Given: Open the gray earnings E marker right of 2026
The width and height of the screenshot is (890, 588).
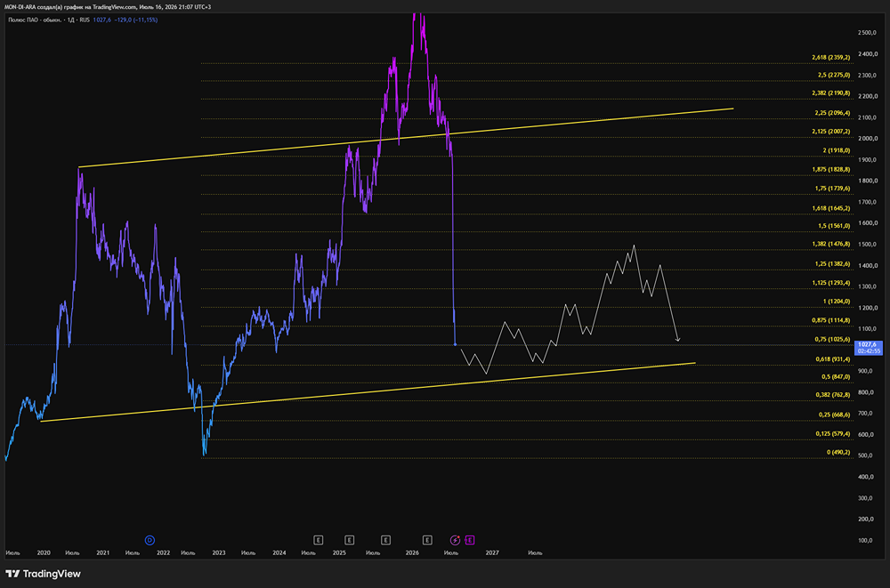Looking at the screenshot, I should pyautogui.click(x=427, y=540).
